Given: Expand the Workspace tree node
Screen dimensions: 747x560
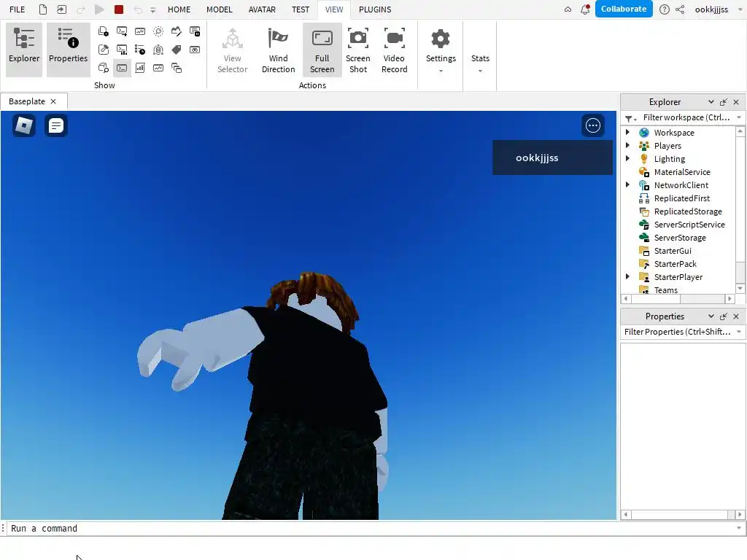Looking at the screenshot, I should click(627, 133).
